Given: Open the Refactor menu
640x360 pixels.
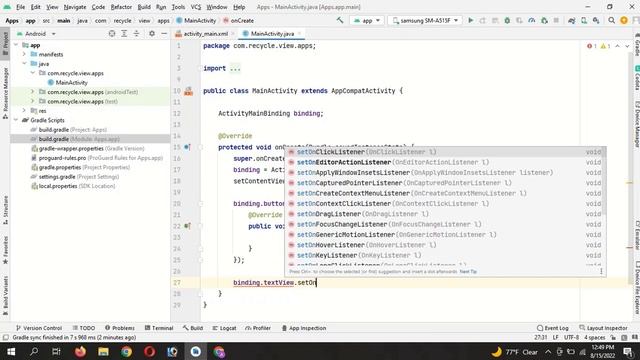Looking at the screenshot, I should point(121,7).
